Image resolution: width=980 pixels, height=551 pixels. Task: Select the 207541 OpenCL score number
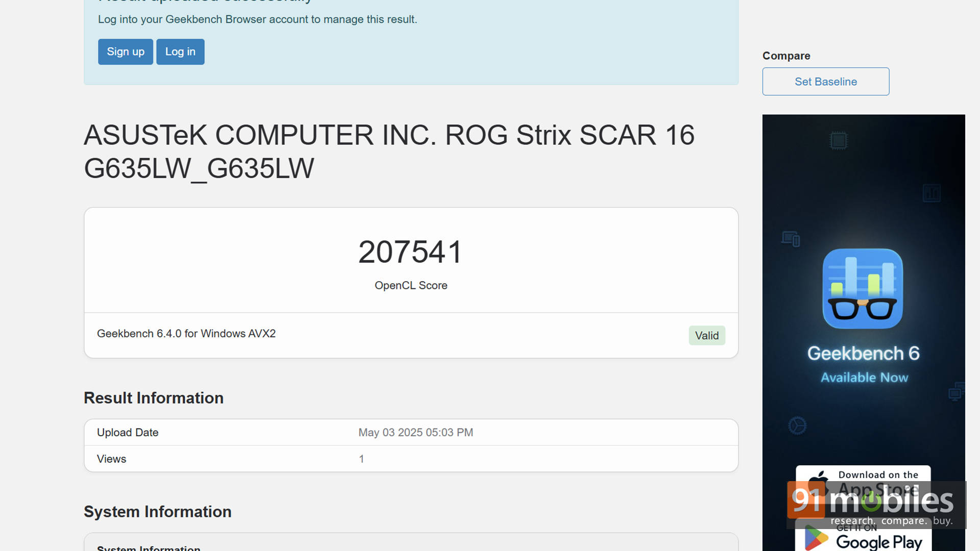411,252
